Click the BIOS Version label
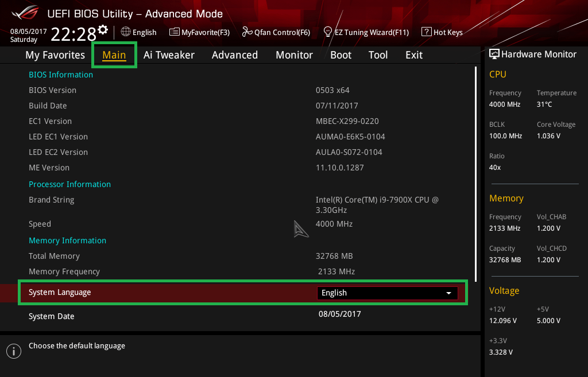Screen dimensions: 588x377 tap(52, 90)
